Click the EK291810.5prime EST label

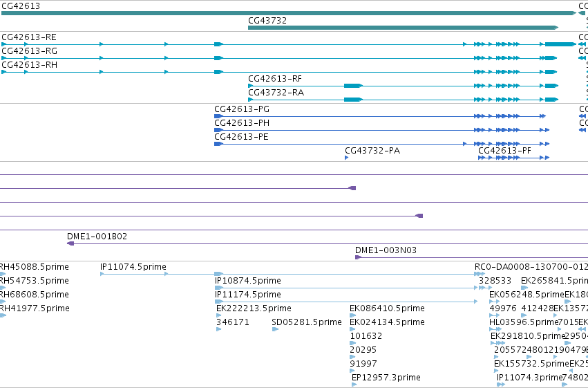coord(528,336)
